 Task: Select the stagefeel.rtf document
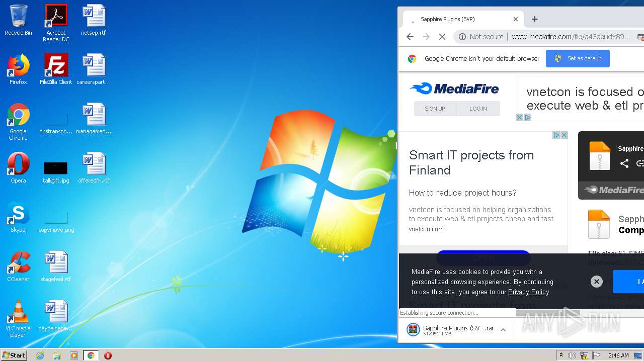[x=56, y=266]
